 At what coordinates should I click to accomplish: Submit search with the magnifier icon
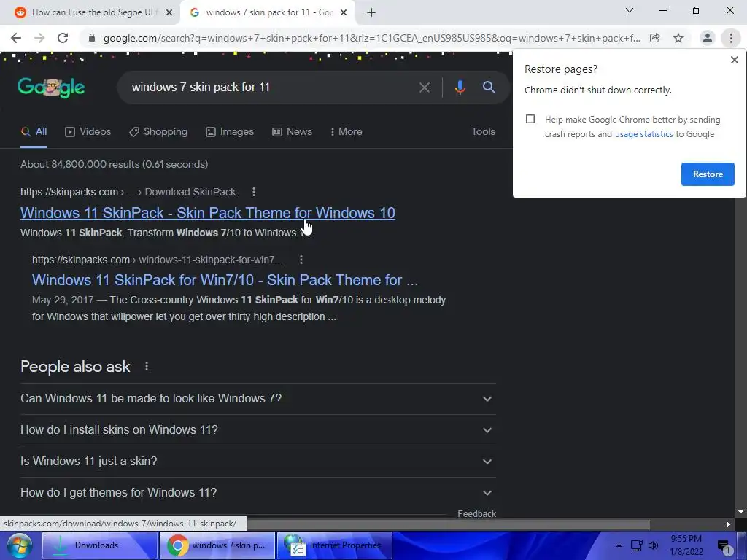489,87
